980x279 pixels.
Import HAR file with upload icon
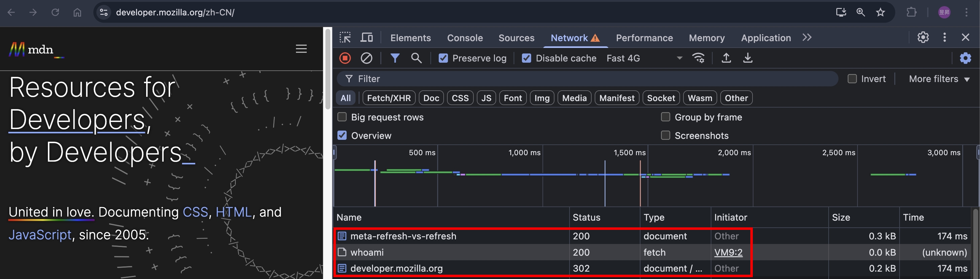pos(726,58)
